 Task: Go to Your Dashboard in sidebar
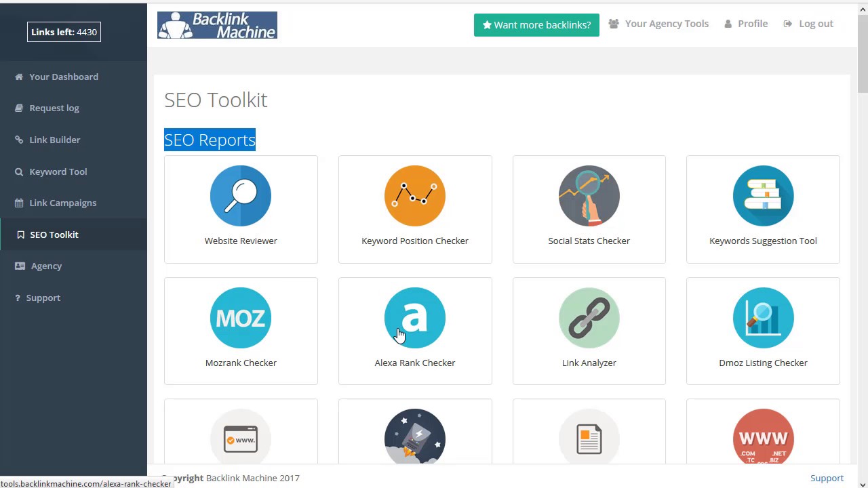(x=64, y=77)
